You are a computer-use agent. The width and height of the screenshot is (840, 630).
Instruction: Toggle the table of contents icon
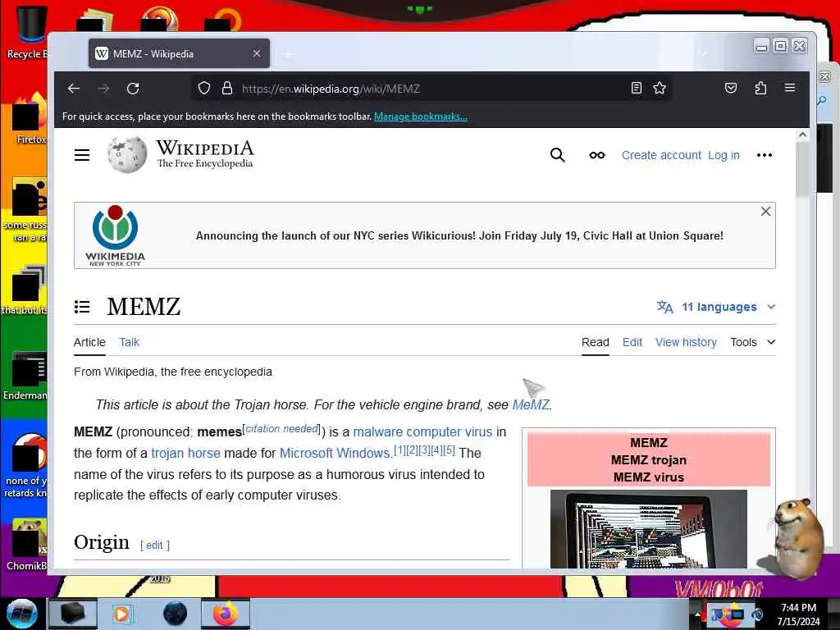[82, 307]
